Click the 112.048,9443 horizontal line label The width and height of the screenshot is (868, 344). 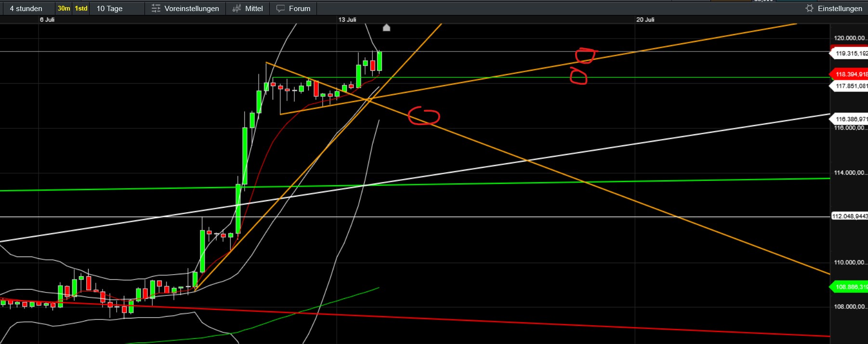pyautogui.click(x=850, y=217)
